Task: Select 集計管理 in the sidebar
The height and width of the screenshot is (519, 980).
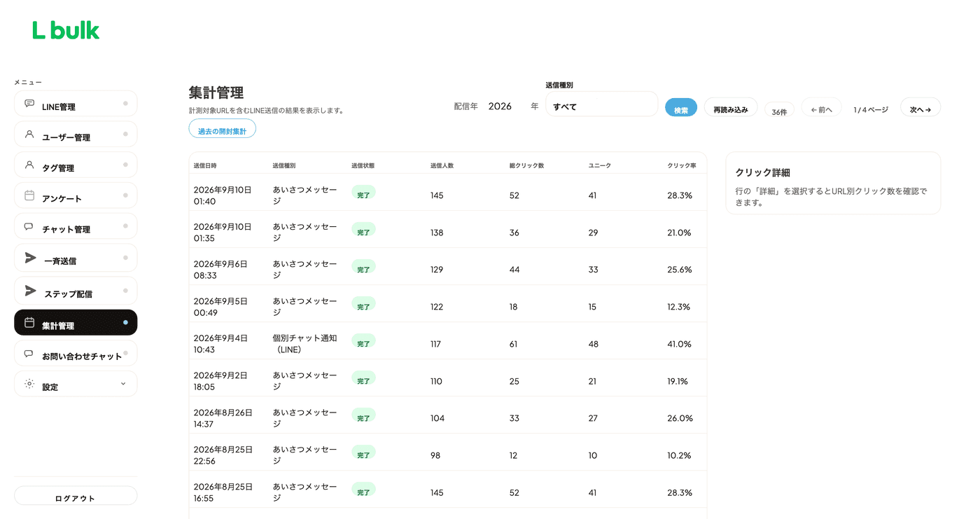Action: (76, 322)
